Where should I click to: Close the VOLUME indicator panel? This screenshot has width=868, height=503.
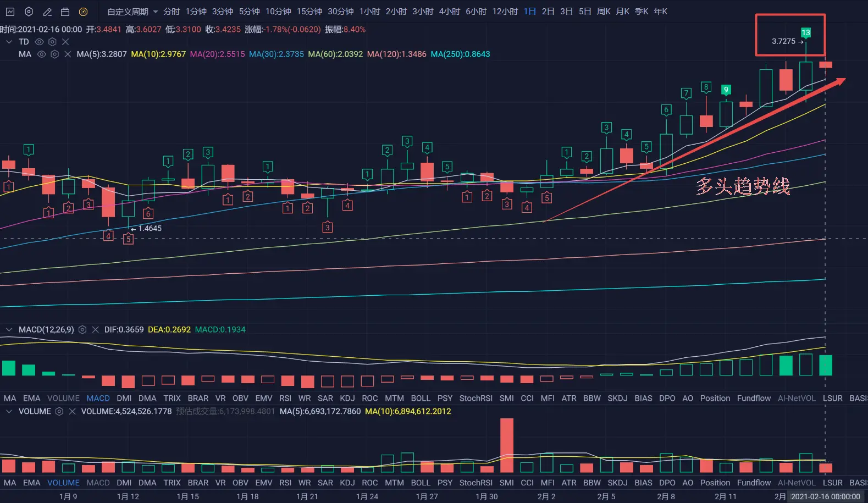(72, 411)
